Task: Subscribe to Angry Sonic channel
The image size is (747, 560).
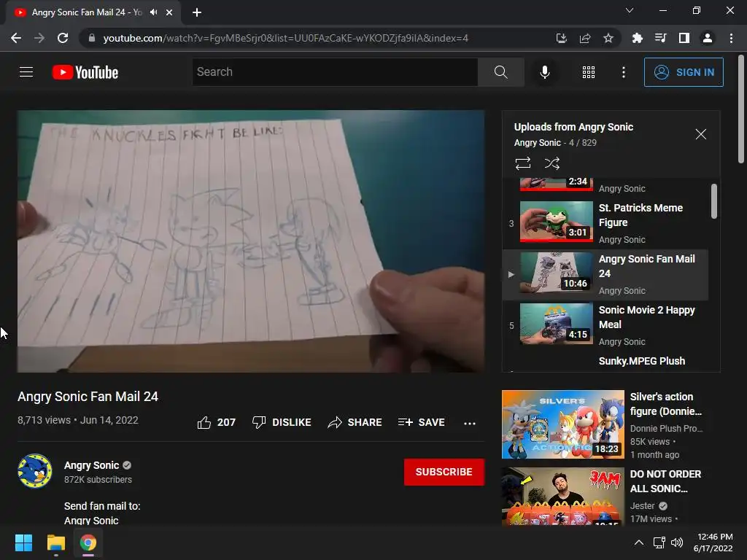Action: [444, 472]
